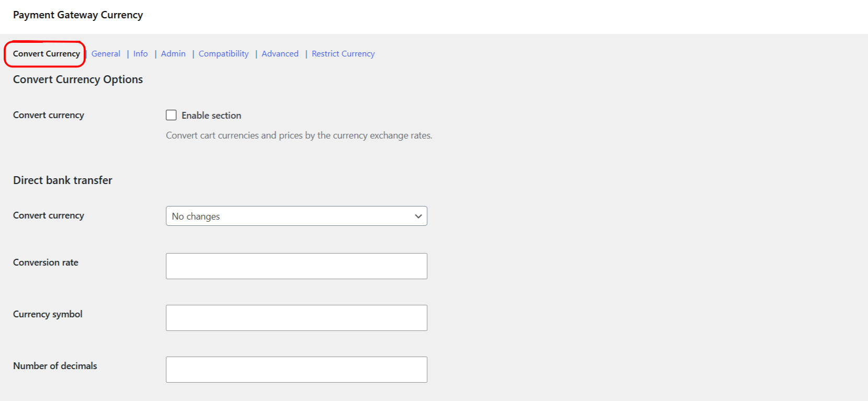Click the 'Conversion rate' label
The height and width of the screenshot is (401, 868).
point(46,262)
